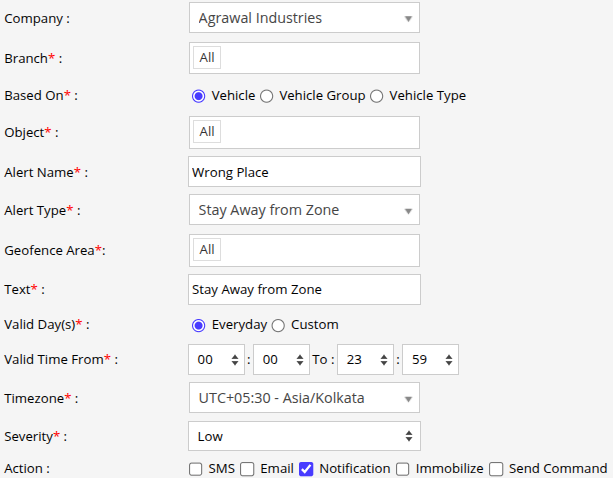This screenshot has height=478, width=613.
Task: Open the Severity dropdown set to Low
Action: click(x=303, y=436)
